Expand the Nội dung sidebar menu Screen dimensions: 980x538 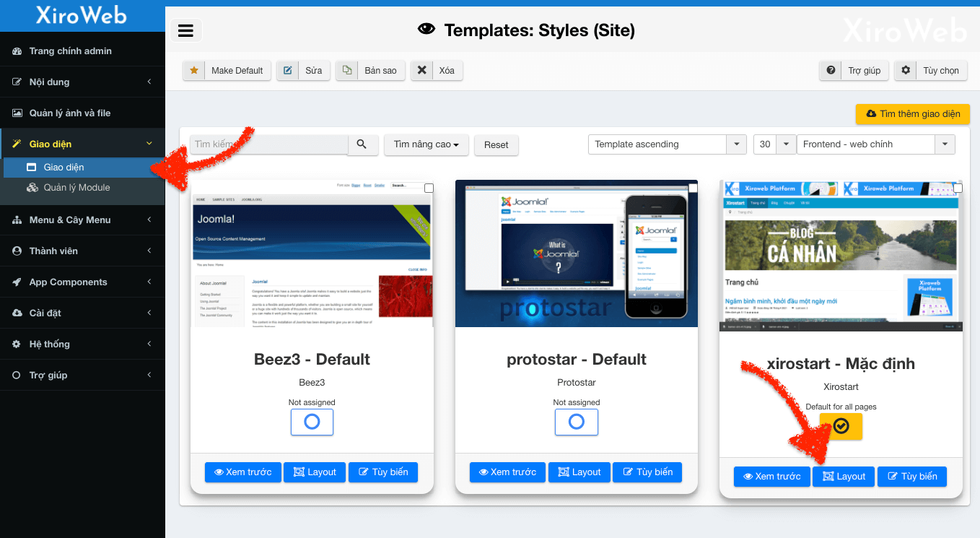[x=82, y=82]
